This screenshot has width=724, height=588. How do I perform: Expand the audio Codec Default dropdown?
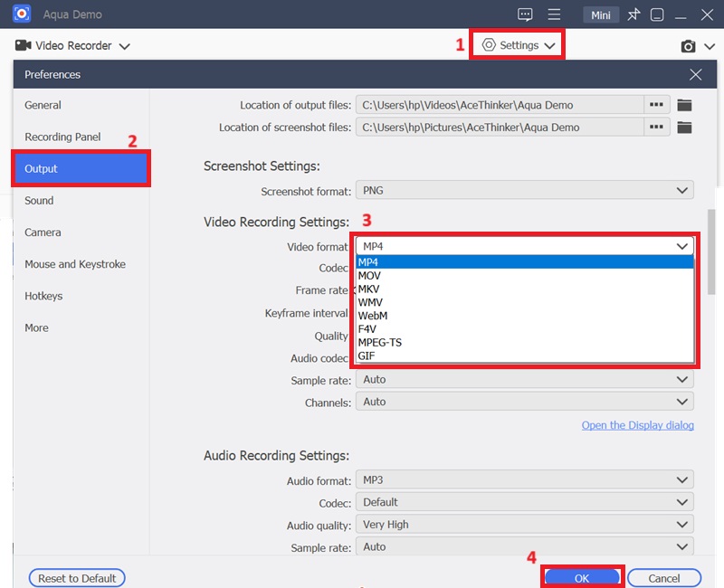click(525, 502)
